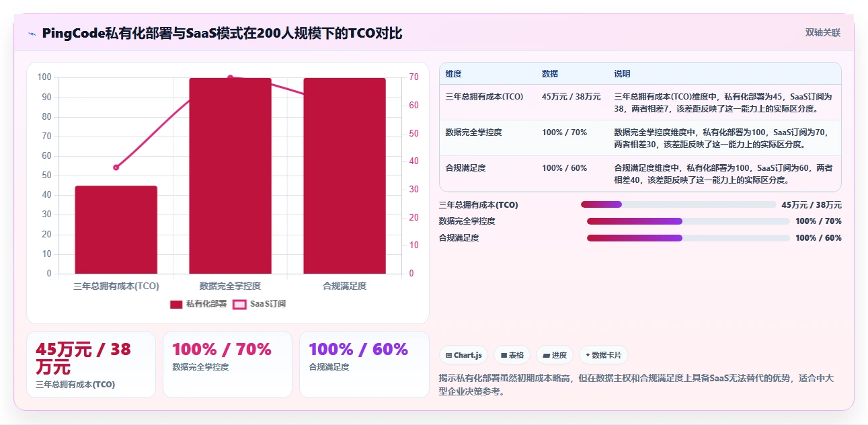Click the 说明 column header
Viewport: 868px width, 425px height.
coord(622,74)
